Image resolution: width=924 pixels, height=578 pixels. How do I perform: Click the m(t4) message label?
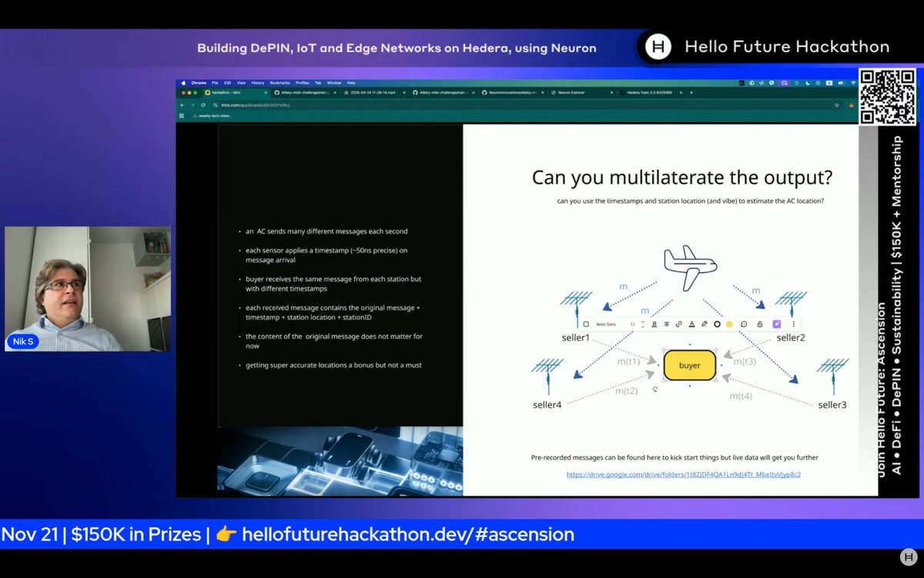[x=741, y=396]
